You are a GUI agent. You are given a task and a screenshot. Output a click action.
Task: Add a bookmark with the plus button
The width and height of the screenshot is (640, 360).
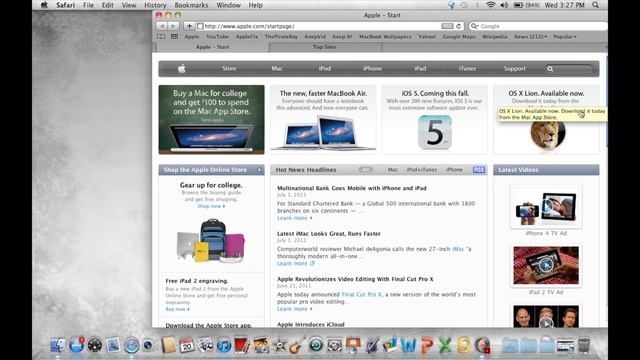pos(189,26)
